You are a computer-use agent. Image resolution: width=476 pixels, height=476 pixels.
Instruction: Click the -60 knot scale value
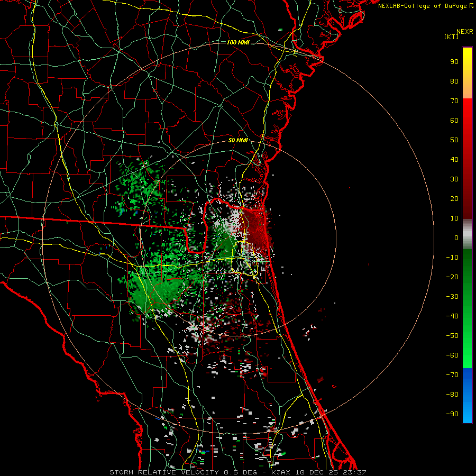pyautogui.click(x=452, y=355)
